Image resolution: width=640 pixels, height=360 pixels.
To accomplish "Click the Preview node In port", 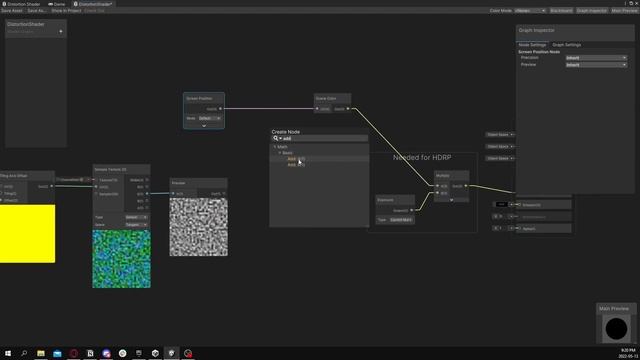I will click(x=173, y=193).
